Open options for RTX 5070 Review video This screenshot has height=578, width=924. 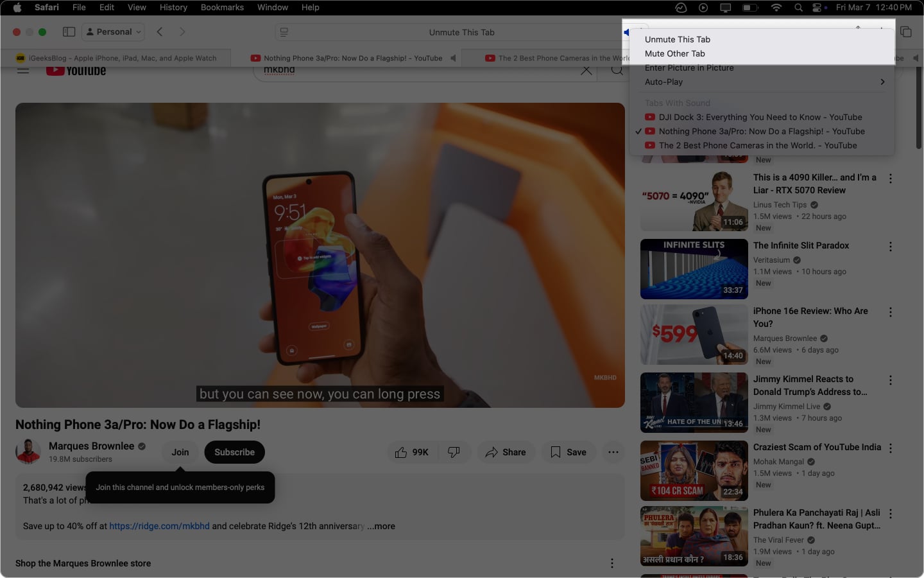[891, 179]
